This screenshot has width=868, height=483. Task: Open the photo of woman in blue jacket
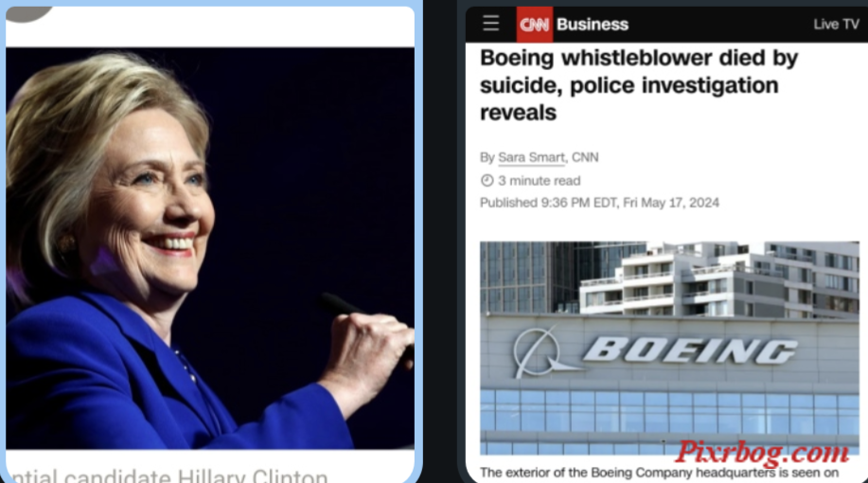pyautogui.click(x=210, y=248)
